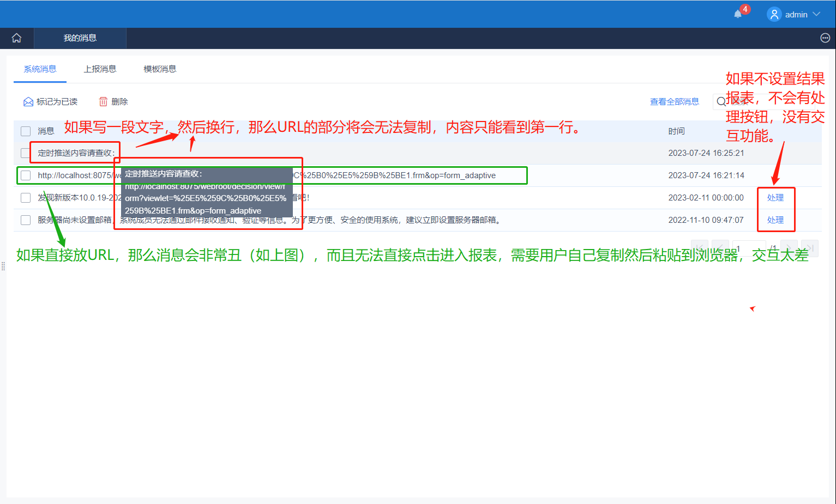Expand the admin account dropdown arrow
Viewport: 836px width, 504px height.
point(816,14)
